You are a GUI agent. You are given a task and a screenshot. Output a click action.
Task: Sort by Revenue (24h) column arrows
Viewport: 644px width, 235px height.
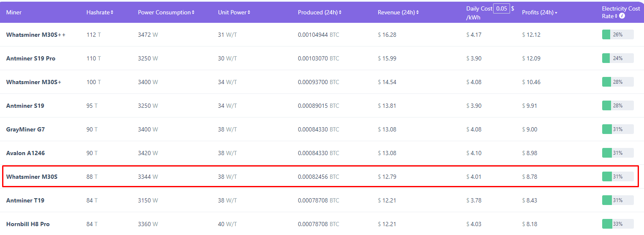tap(418, 13)
